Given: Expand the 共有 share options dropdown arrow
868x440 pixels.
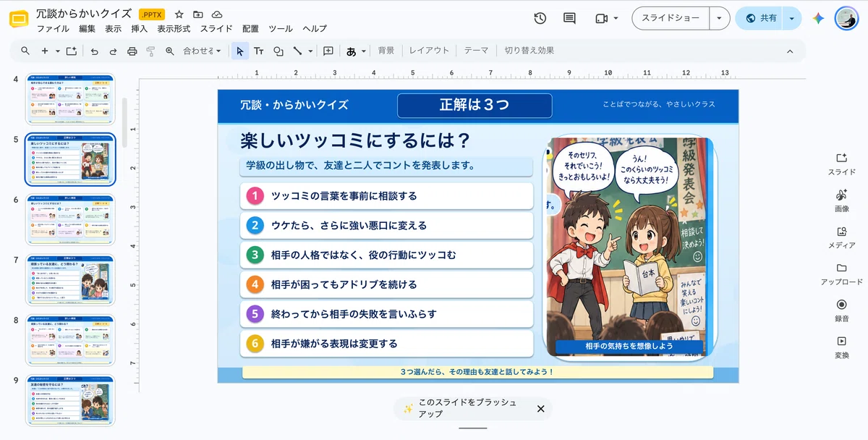Looking at the screenshot, I should click(x=792, y=18).
